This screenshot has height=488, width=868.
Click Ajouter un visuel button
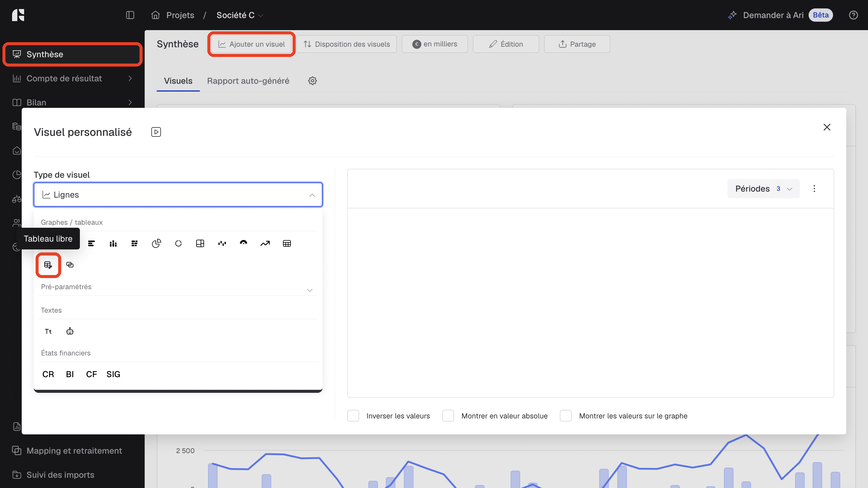pyautogui.click(x=251, y=44)
